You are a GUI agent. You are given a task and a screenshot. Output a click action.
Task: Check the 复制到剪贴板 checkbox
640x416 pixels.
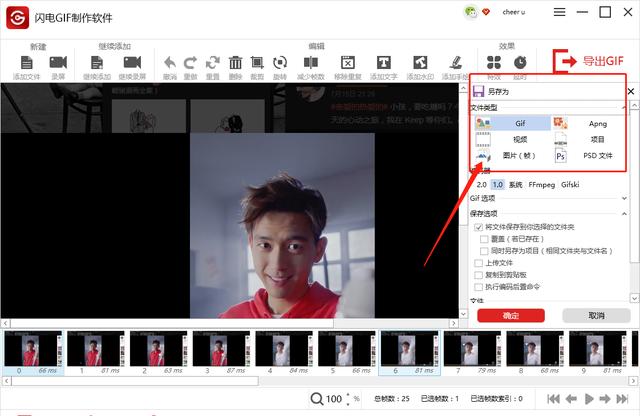click(478, 275)
